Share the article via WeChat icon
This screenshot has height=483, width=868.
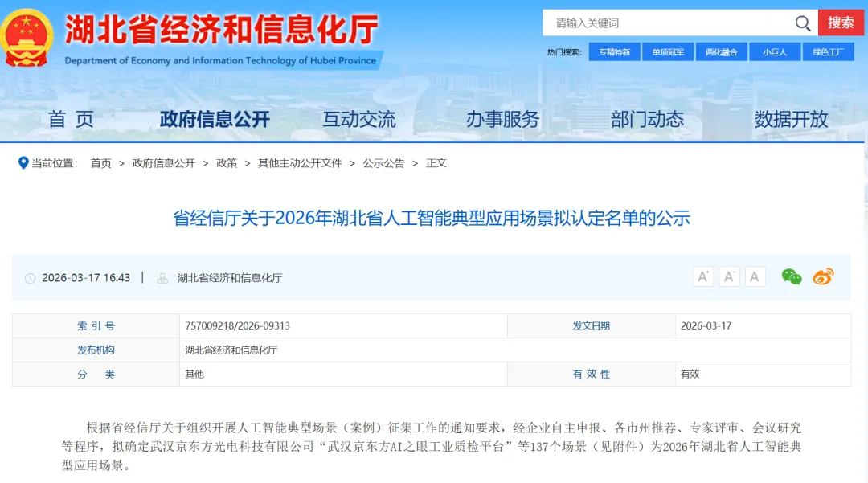792,277
